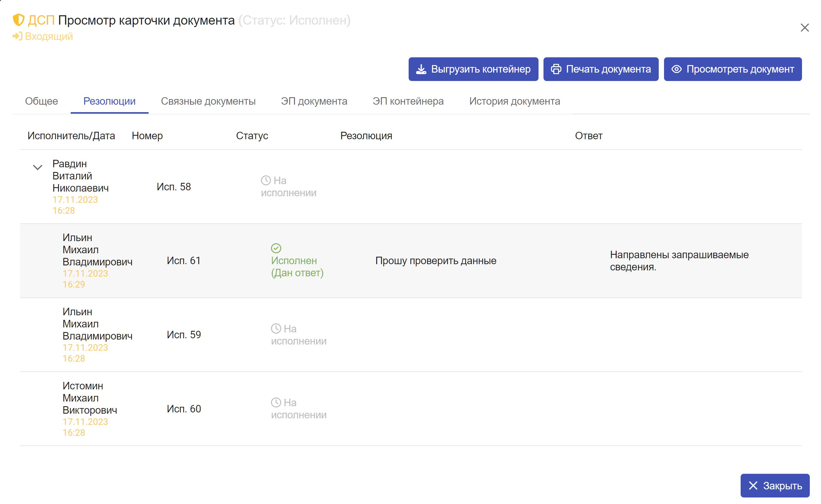The height and width of the screenshot is (504, 821).
Task: Click the Ответ column header
Action: (x=589, y=136)
